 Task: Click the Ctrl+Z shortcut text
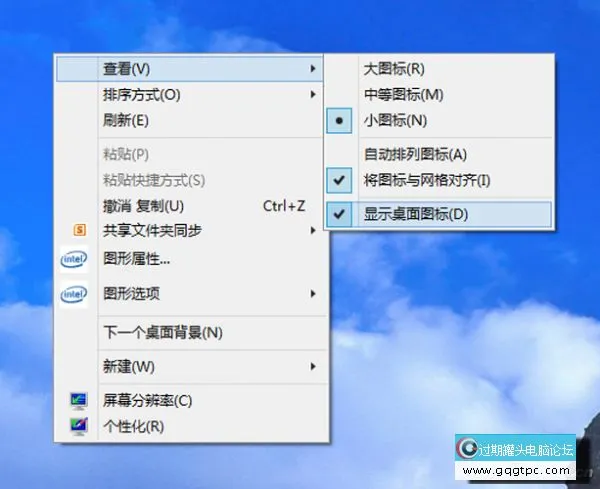[x=284, y=206]
